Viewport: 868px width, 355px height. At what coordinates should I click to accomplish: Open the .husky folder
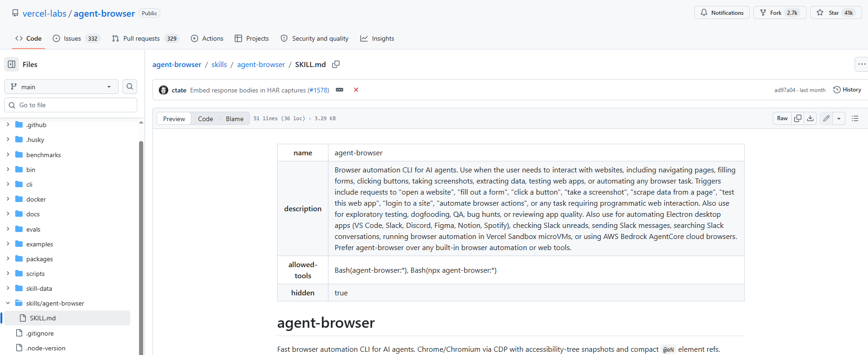pyautogui.click(x=35, y=140)
